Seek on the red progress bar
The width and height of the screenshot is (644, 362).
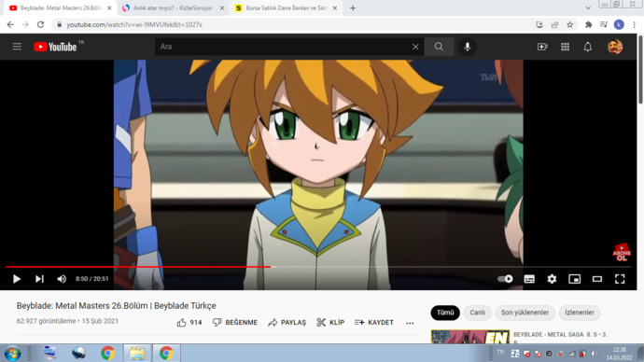(137, 267)
